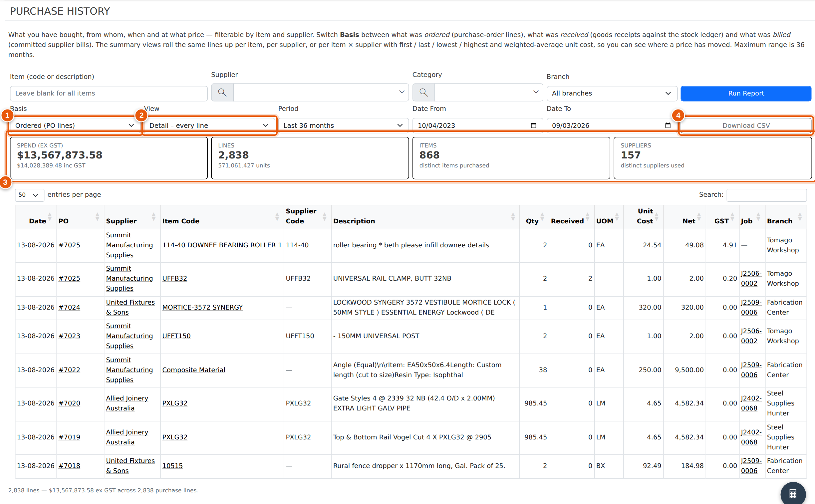Click the Category text input field

click(x=488, y=92)
